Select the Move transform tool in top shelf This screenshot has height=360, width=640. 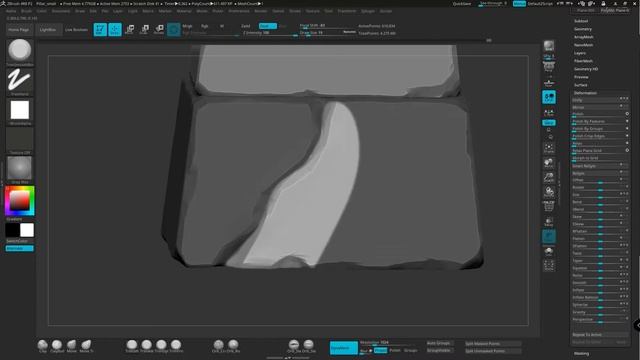[130, 29]
